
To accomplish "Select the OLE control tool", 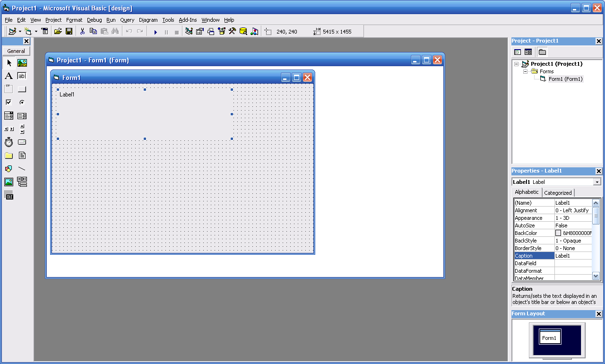I will [x=9, y=195].
